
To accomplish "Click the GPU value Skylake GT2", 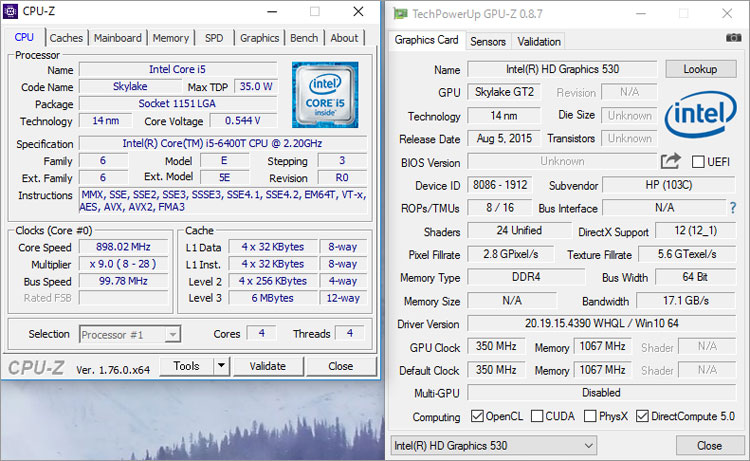I will tap(504, 92).
